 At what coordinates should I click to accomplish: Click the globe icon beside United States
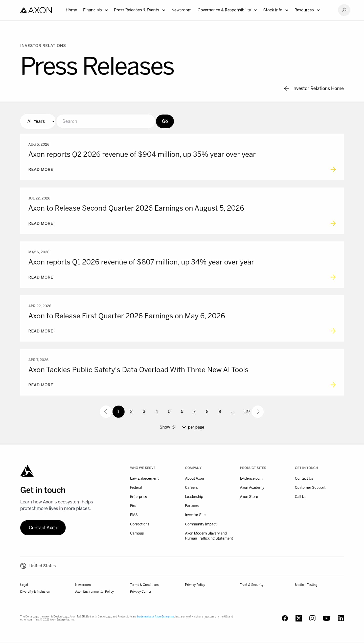[23, 566]
